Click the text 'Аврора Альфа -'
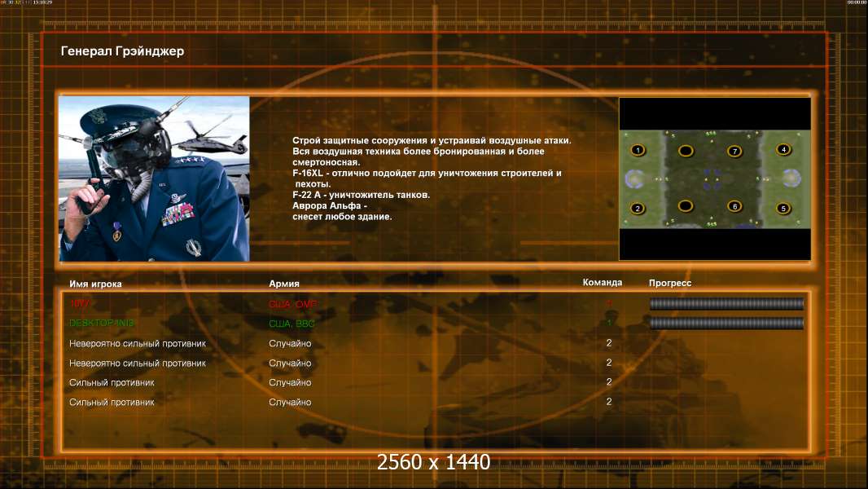Screen dimensions: 868x489 coord(330,205)
